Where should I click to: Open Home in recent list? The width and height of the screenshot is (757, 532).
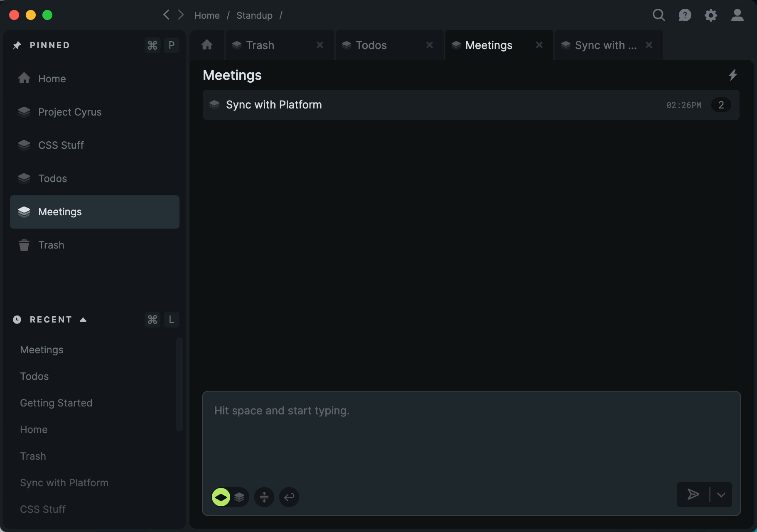[34, 429]
